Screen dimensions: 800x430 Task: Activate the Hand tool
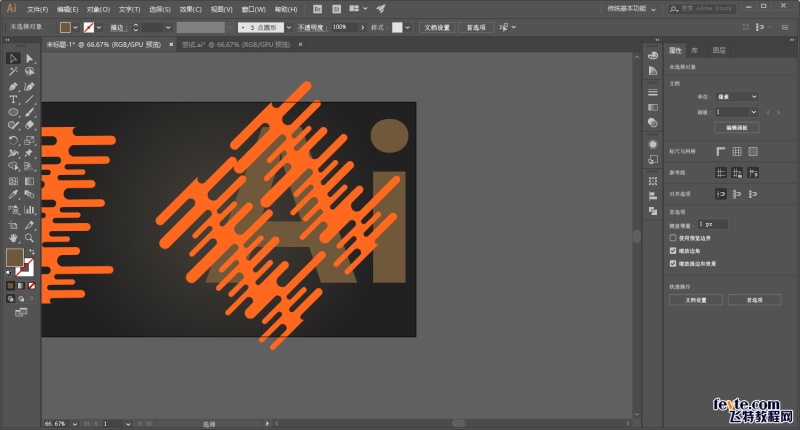(13, 238)
